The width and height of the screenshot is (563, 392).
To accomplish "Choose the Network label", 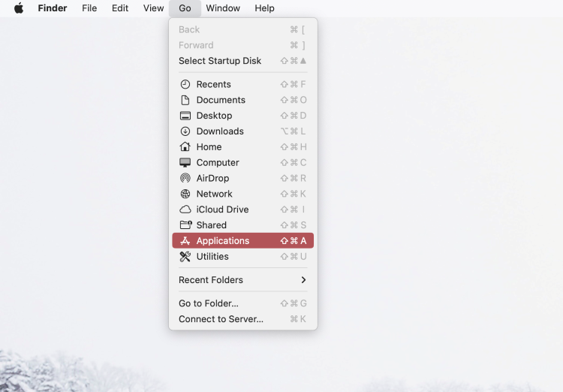I will coord(215,194).
